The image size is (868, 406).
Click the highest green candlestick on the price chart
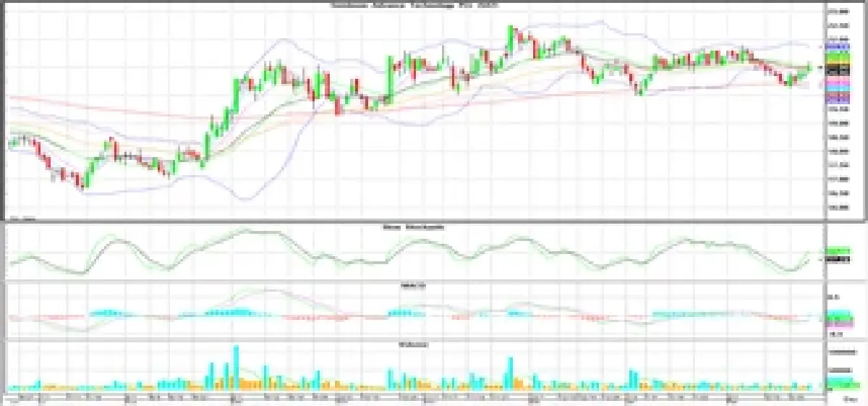point(511,38)
